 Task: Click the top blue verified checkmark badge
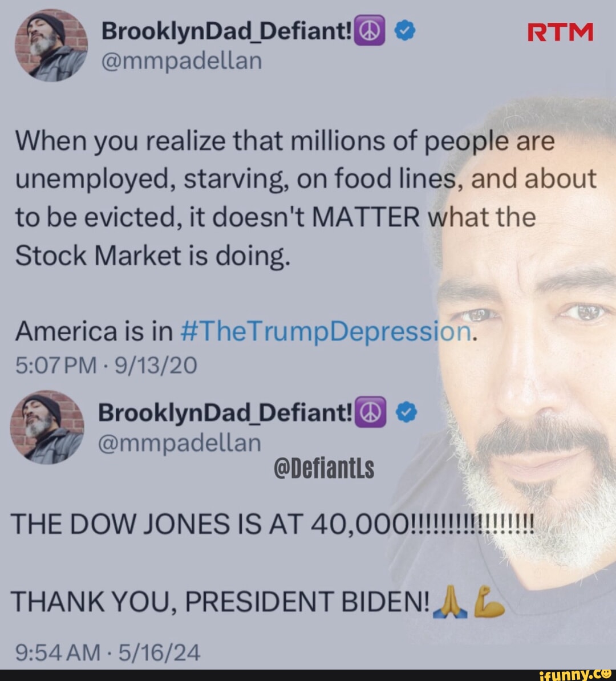(x=406, y=31)
